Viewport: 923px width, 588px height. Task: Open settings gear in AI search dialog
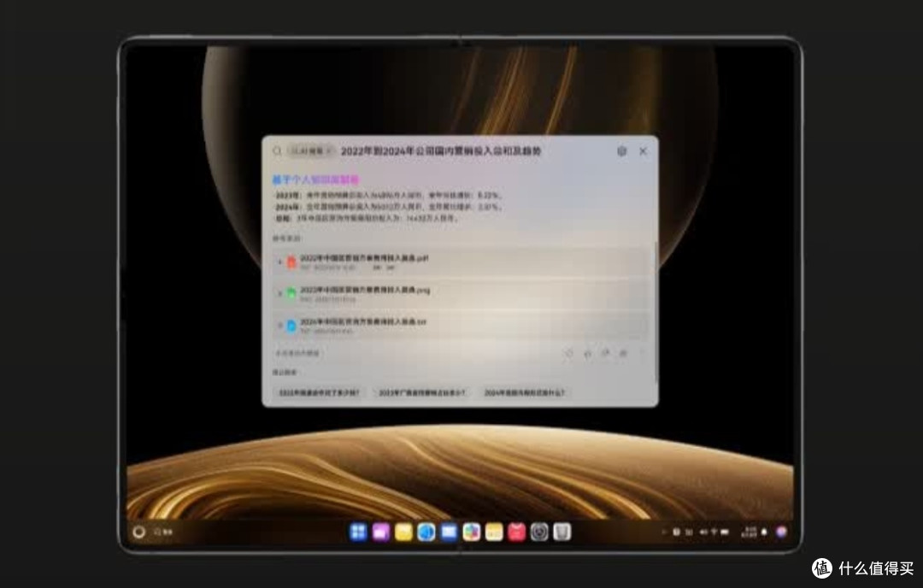[621, 151]
